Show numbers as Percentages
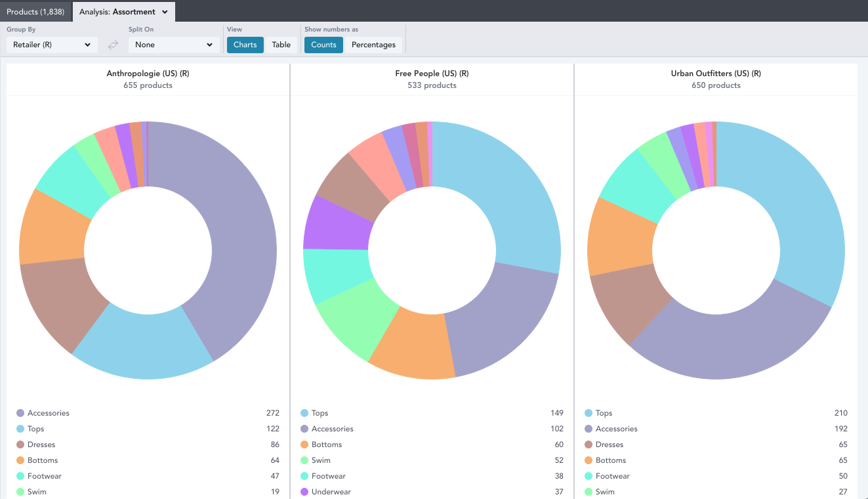 [373, 45]
